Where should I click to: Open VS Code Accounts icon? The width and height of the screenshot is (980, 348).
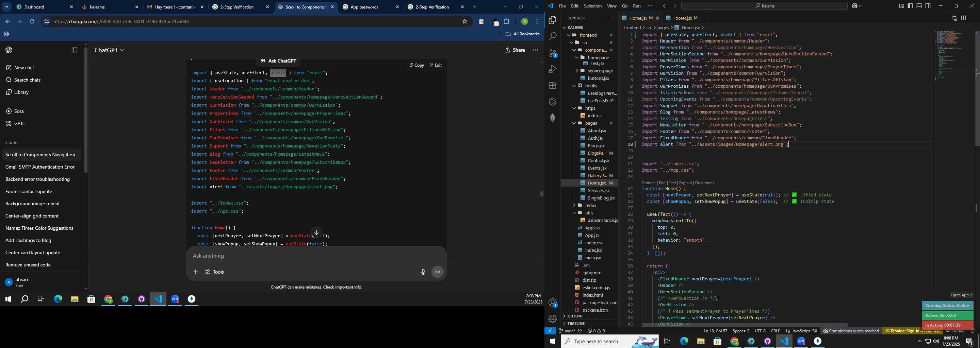pos(552,303)
